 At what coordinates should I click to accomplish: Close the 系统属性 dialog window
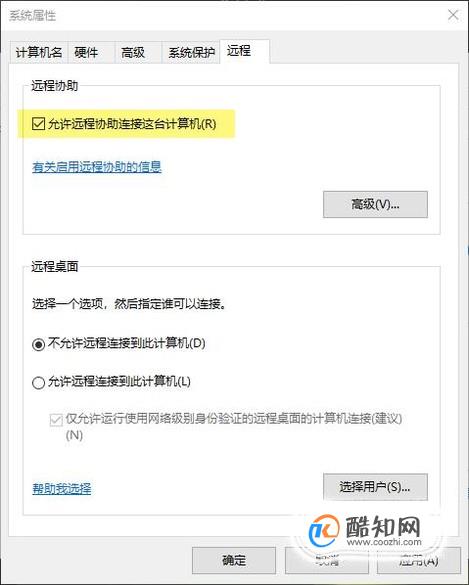click(x=453, y=15)
